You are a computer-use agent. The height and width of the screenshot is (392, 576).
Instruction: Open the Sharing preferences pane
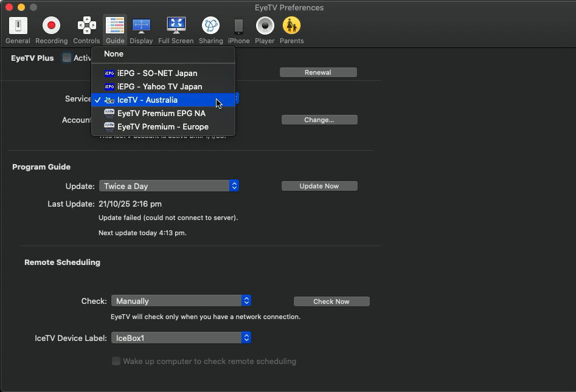211,30
